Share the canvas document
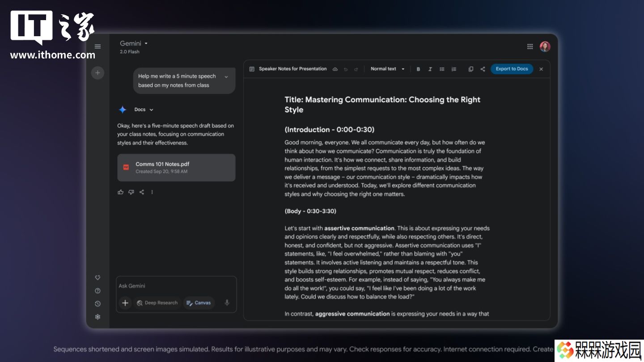The height and width of the screenshot is (362, 644). point(483,69)
